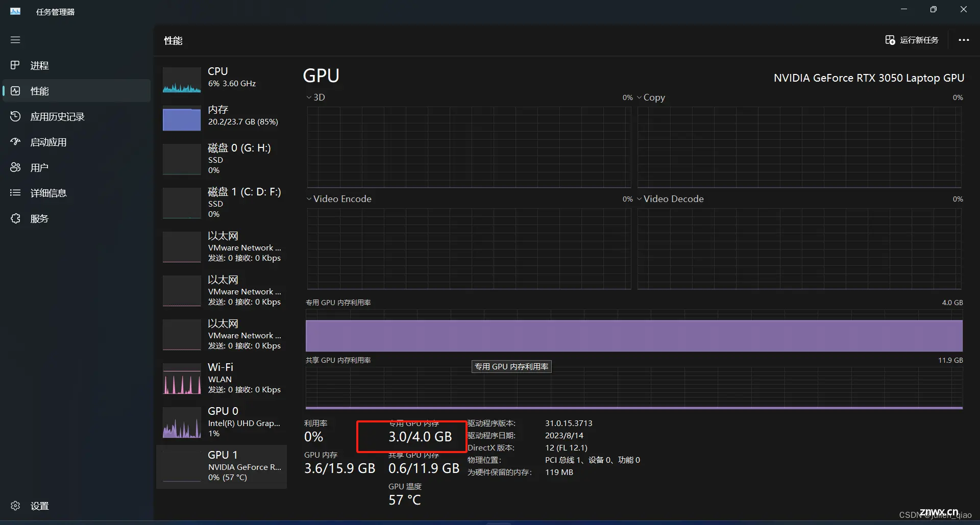Viewport: 980px width, 525px height.
Task: Click the 6% 3.60 GHz CPU text
Action: [232, 84]
